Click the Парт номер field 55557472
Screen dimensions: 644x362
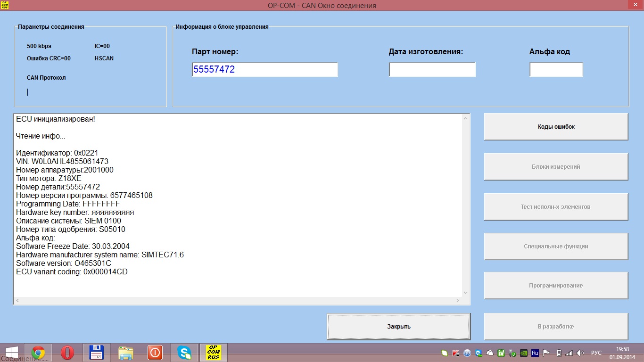point(265,69)
